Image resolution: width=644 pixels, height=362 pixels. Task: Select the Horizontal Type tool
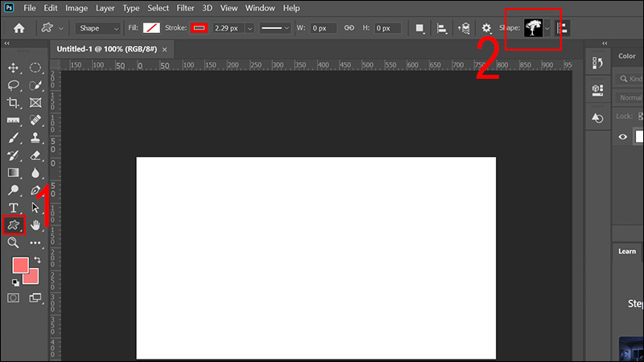pyautogui.click(x=13, y=208)
